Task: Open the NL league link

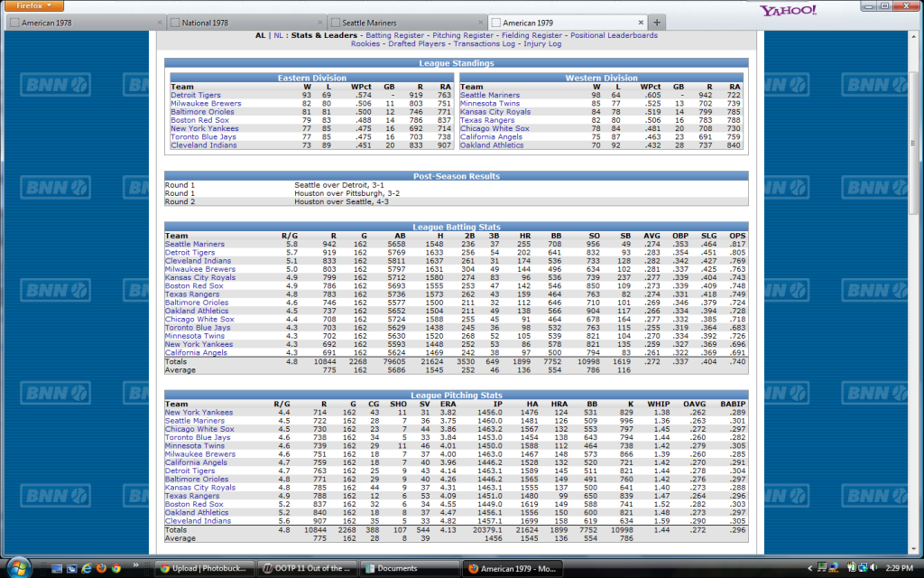Action: pos(278,35)
